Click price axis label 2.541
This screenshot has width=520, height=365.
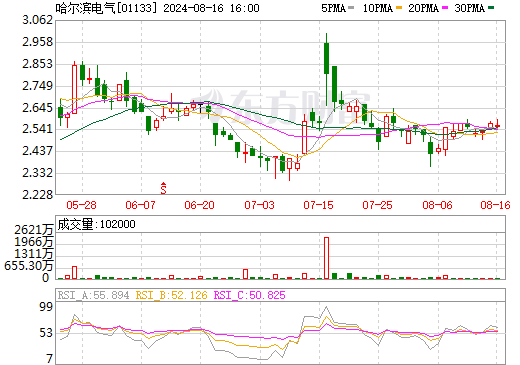pyautogui.click(x=38, y=129)
